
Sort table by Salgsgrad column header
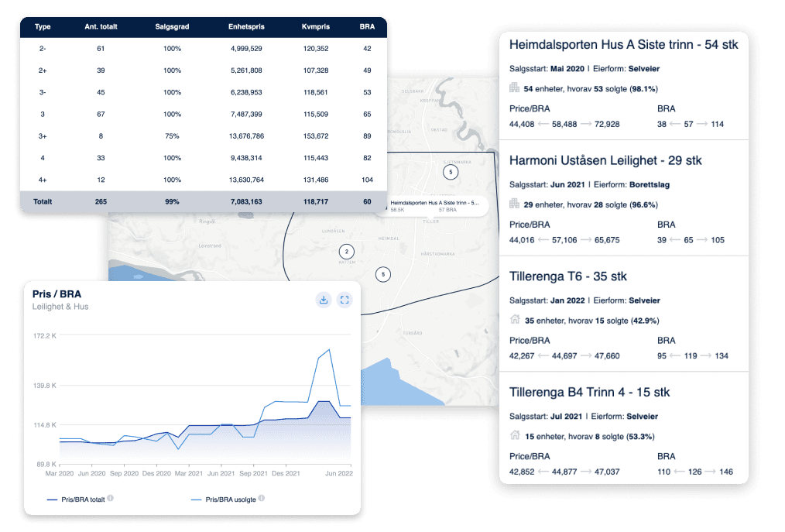tap(172, 26)
